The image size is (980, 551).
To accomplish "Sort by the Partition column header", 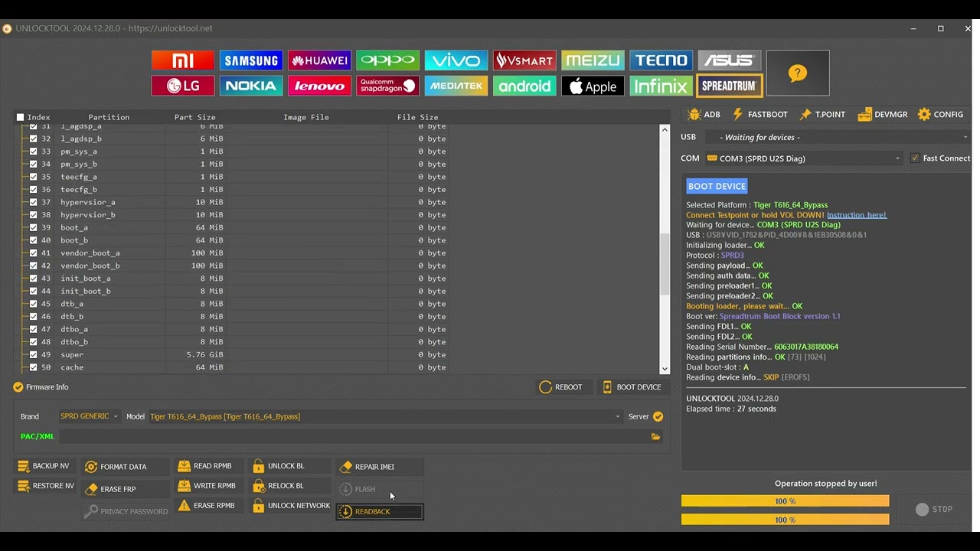I will pyautogui.click(x=109, y=117).
